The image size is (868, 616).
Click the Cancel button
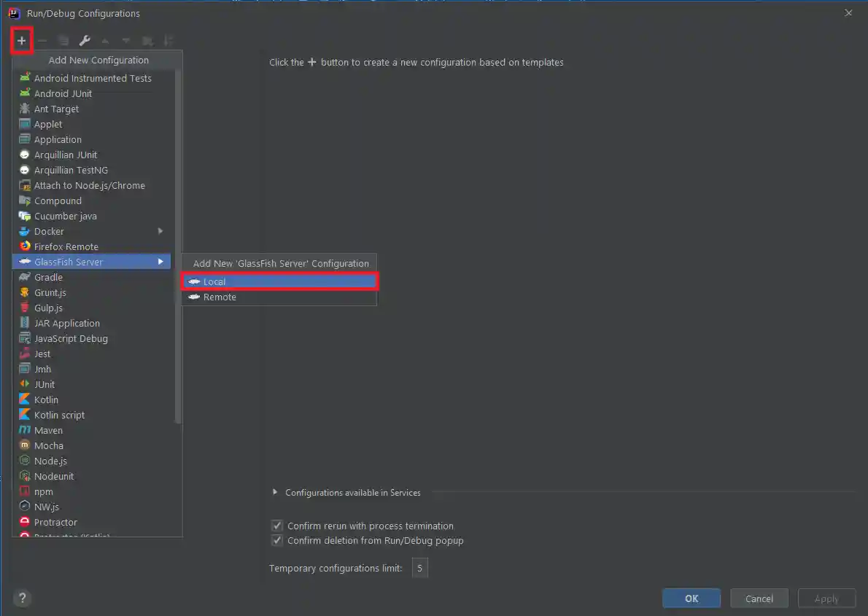click(x=759, y=599)
